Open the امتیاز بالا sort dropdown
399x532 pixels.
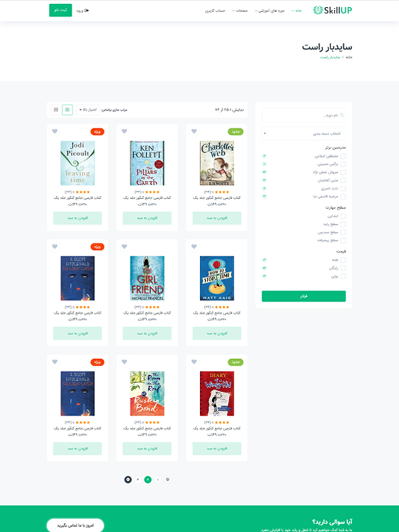88,110
